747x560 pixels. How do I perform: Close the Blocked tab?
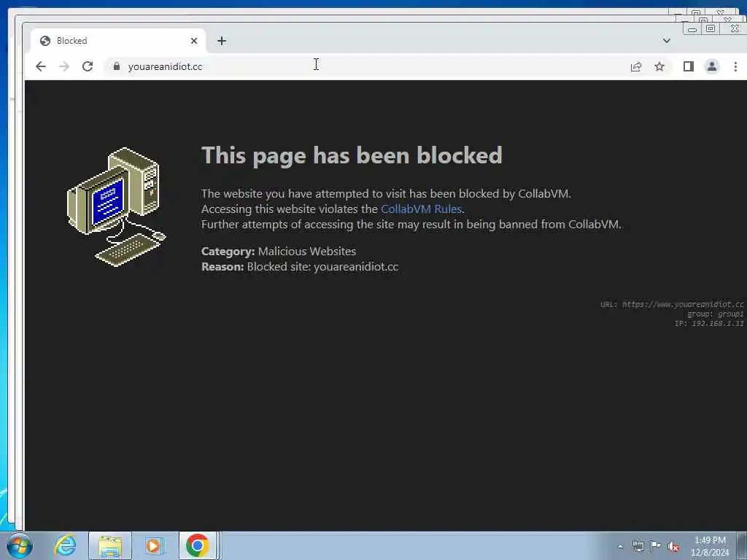coord(194,41)
